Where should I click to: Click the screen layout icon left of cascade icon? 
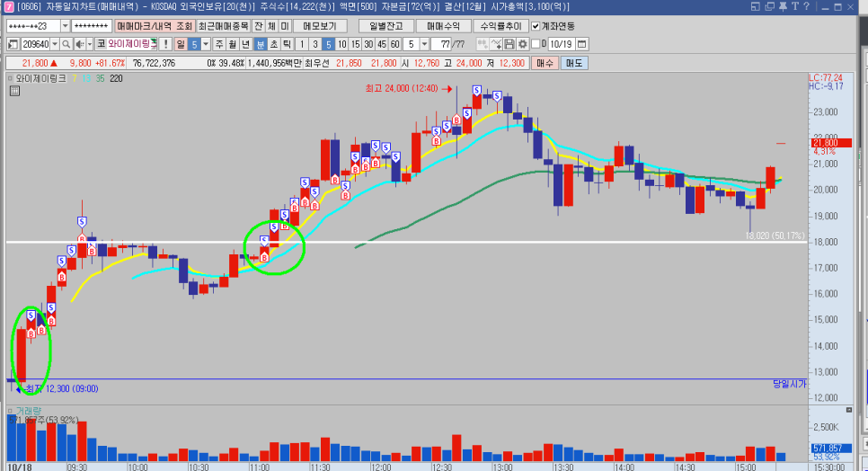click(757, 6)
